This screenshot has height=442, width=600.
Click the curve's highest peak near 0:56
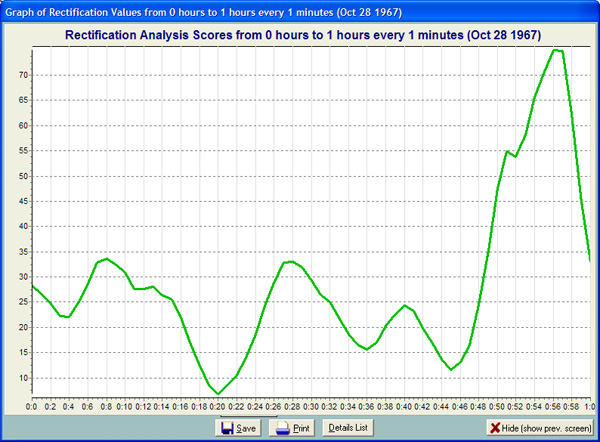556,50
